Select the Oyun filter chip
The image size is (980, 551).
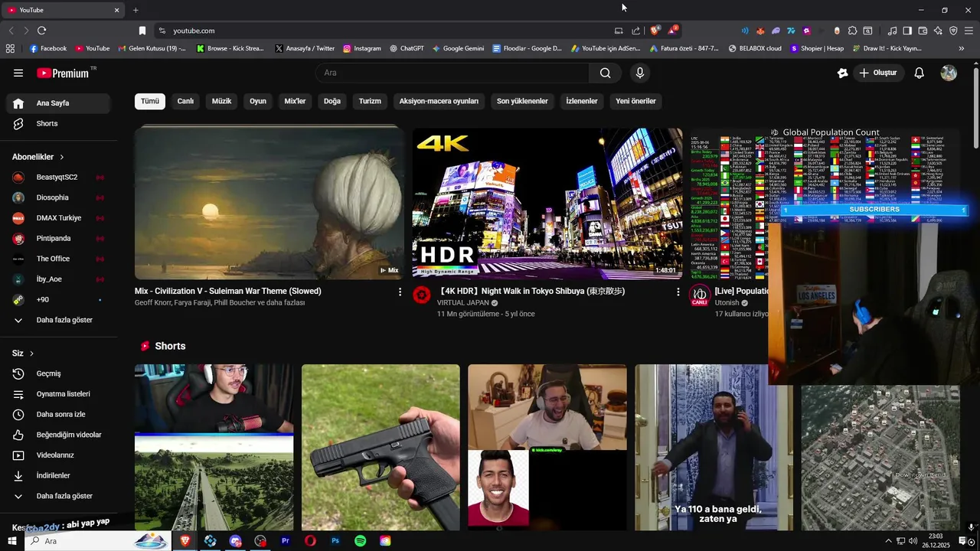click(258, 101)
